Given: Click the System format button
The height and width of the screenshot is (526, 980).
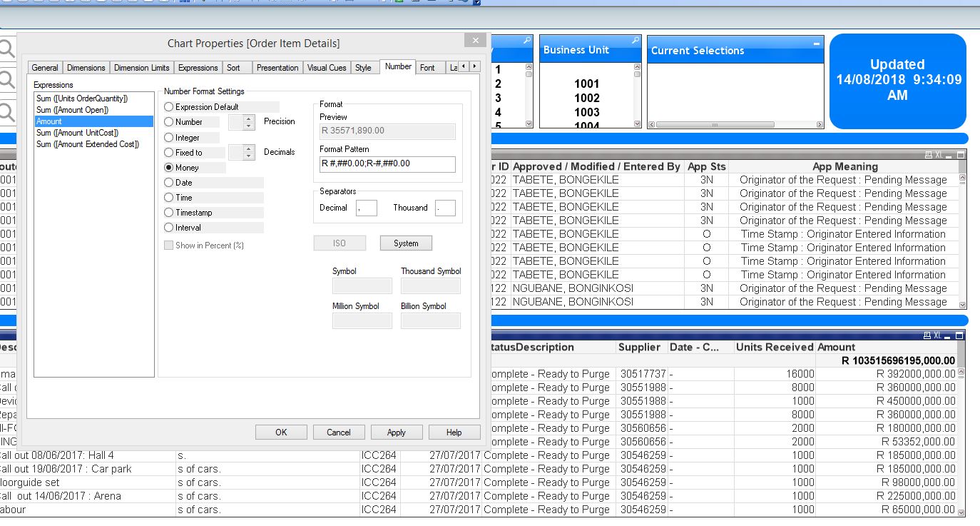Looking at the screenshot, I should tap(406, 243).
